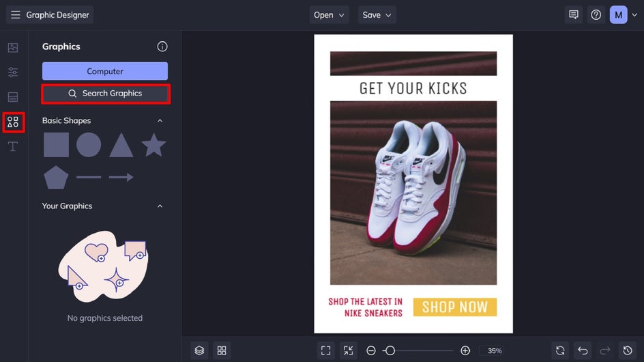Redo the last action
Viewport: 644px width, 362px height.
605,350
